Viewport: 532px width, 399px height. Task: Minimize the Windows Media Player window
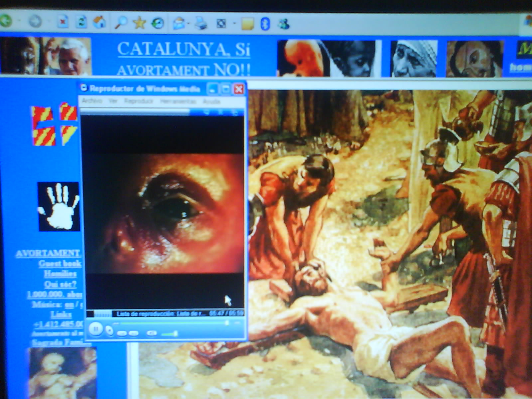tap(212, 89)
